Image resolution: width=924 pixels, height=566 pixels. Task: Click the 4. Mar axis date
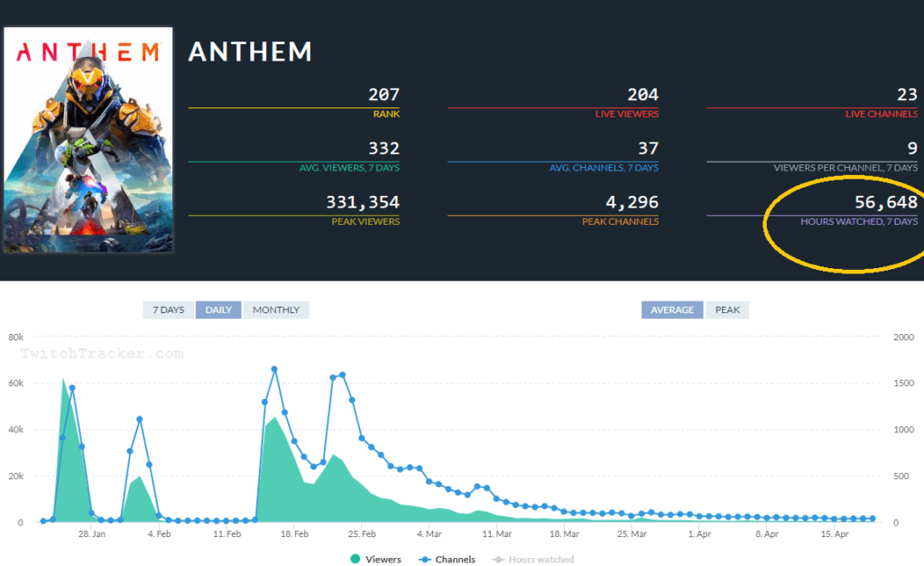pyautogui.click(x=429, y=534)
